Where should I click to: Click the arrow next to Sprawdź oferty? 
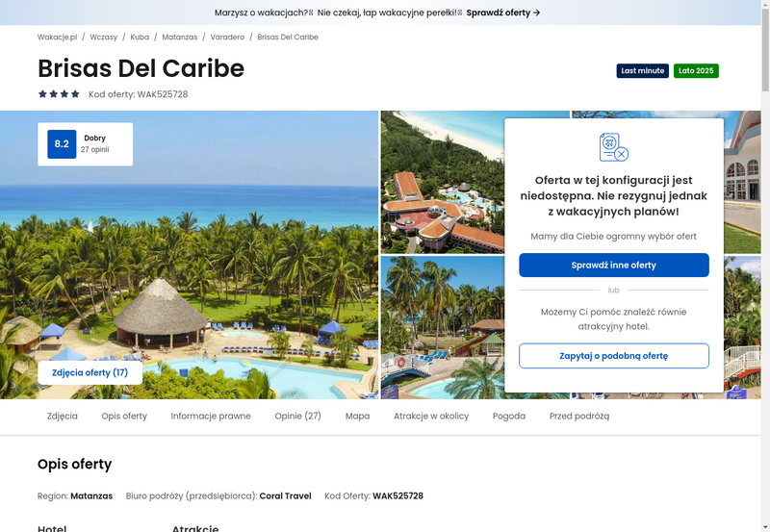click(537, 13)
